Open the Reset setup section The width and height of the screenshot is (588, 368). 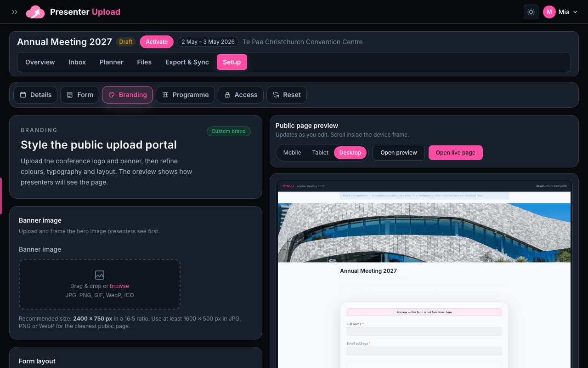287,95
